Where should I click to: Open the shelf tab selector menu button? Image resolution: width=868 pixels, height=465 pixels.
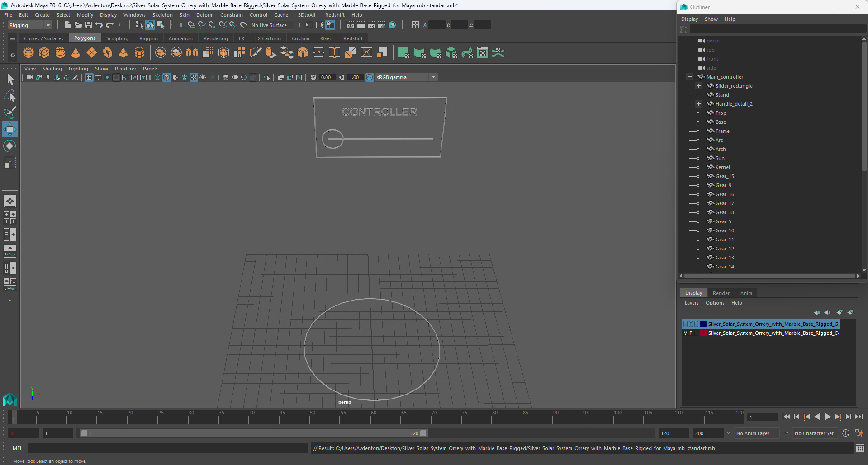[x=13, y=39]
